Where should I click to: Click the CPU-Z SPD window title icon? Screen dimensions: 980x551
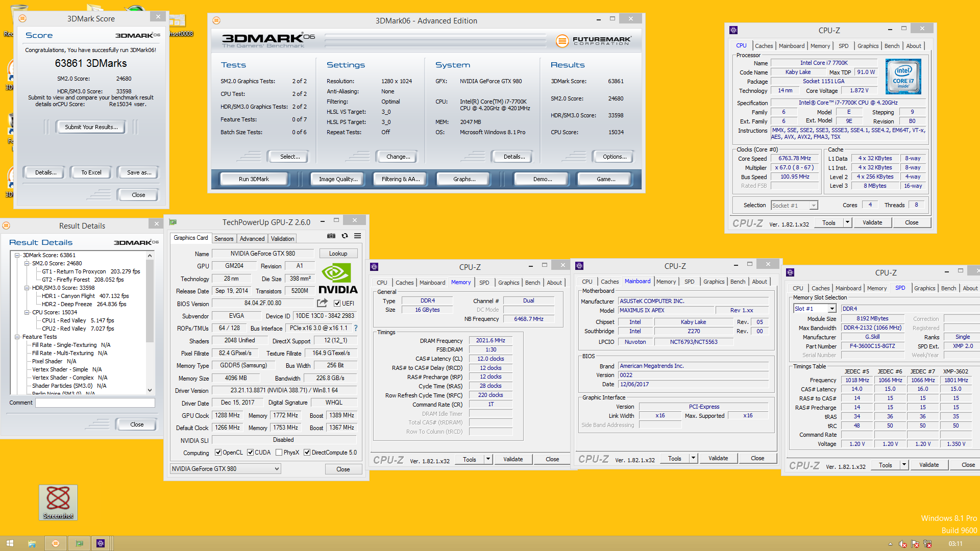(790, 272)
